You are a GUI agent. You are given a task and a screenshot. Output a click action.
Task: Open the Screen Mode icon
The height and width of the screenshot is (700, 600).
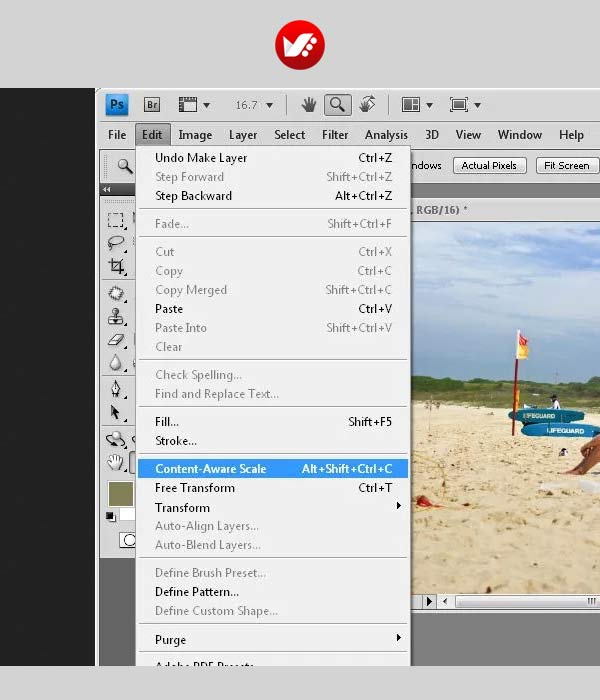pos(459,105)
